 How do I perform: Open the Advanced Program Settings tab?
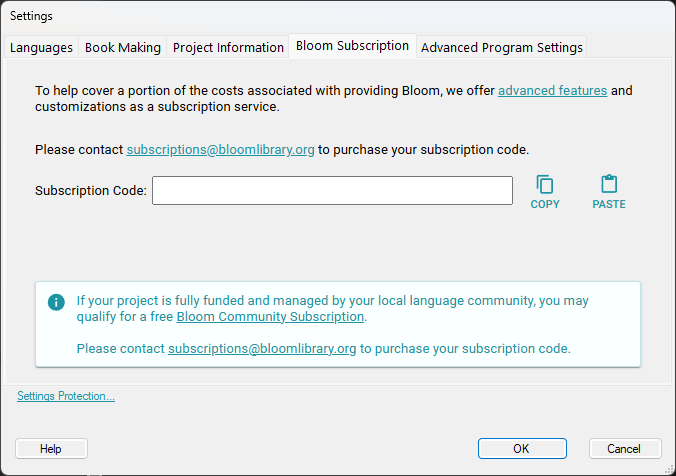click(x=502, y=47)
